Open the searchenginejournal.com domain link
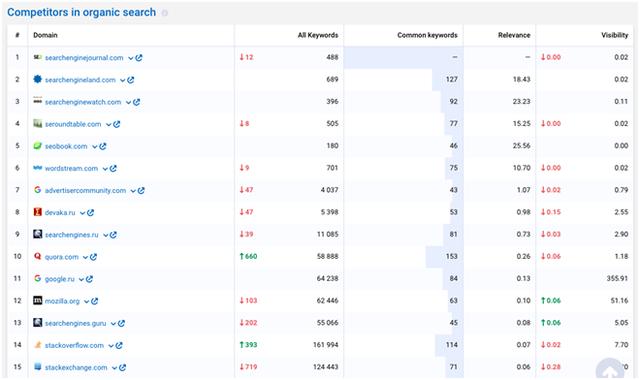 pyautogui.click(x=84, y=58)
